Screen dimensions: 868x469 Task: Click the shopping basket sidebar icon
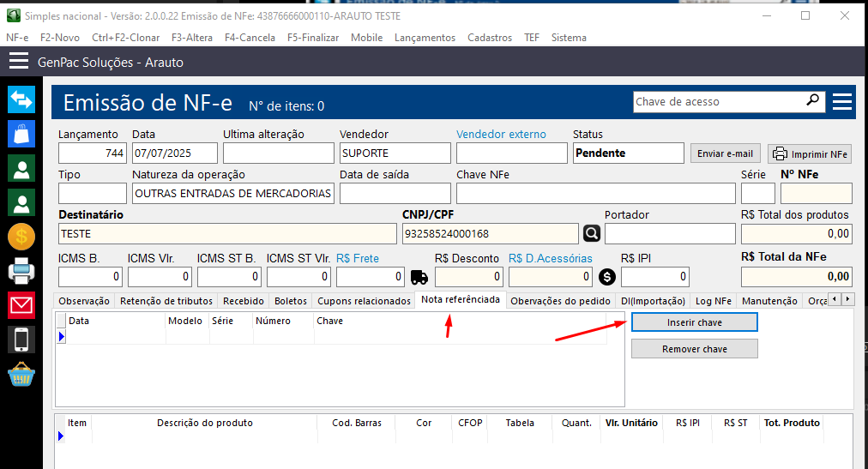21,375
